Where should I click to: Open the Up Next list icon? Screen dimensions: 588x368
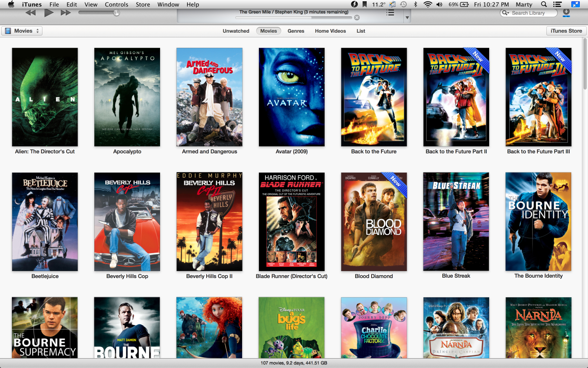390,13
